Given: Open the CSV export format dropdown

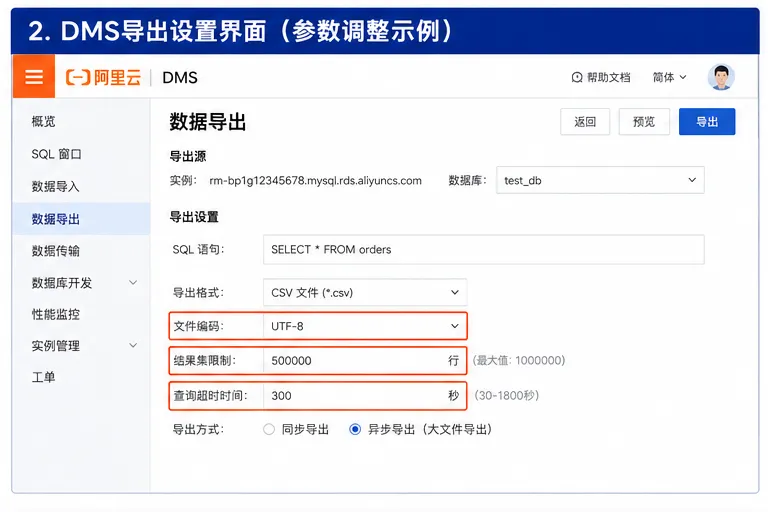Looking at the screenshot, I should (x=364, y=293).
